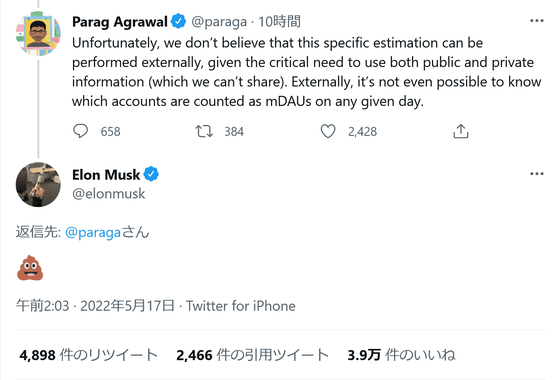
Task: Click the Parag Agrawal display name
Action: (120, 22)
